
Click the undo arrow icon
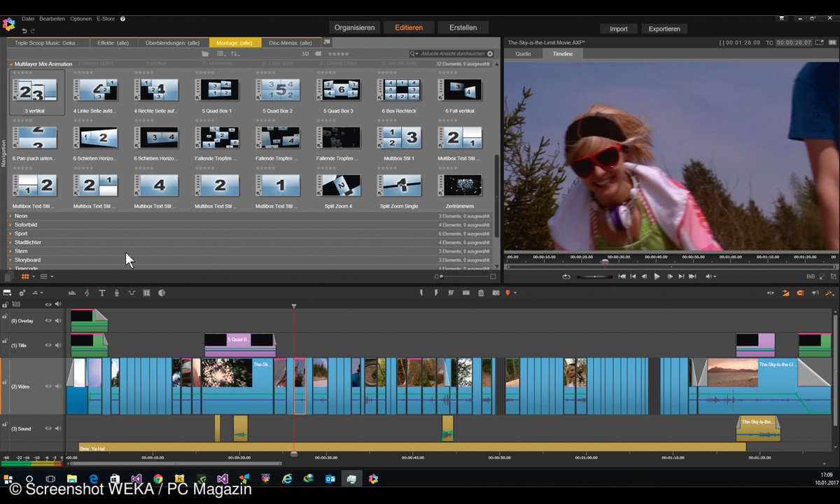[24, 31]
